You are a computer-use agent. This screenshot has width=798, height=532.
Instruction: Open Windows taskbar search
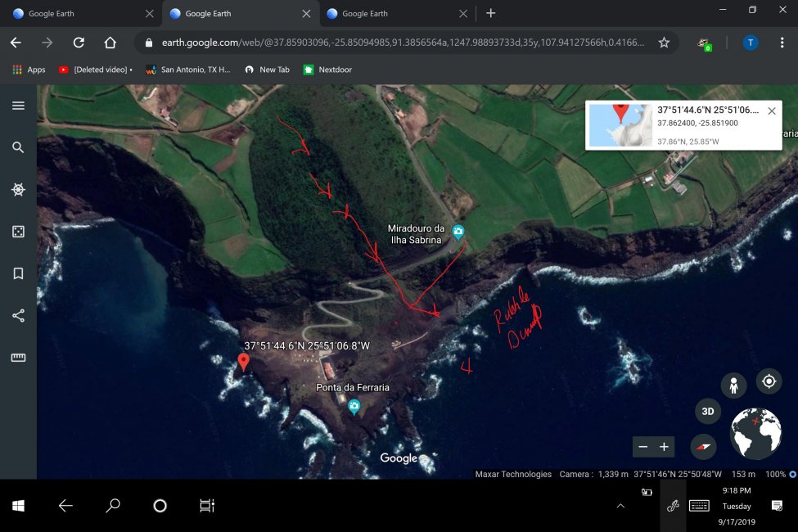(x=112, y=506)
